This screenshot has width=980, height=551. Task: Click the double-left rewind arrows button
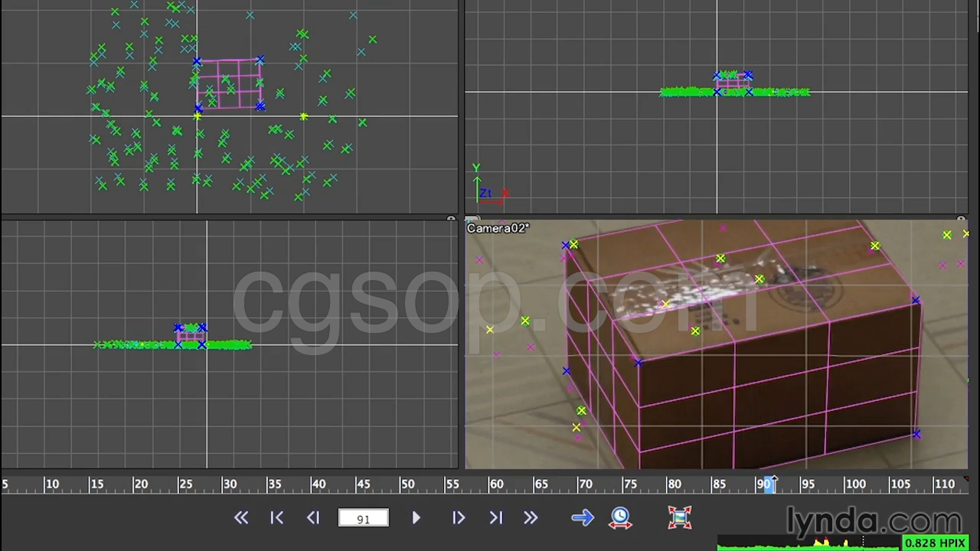coord(241,518)
